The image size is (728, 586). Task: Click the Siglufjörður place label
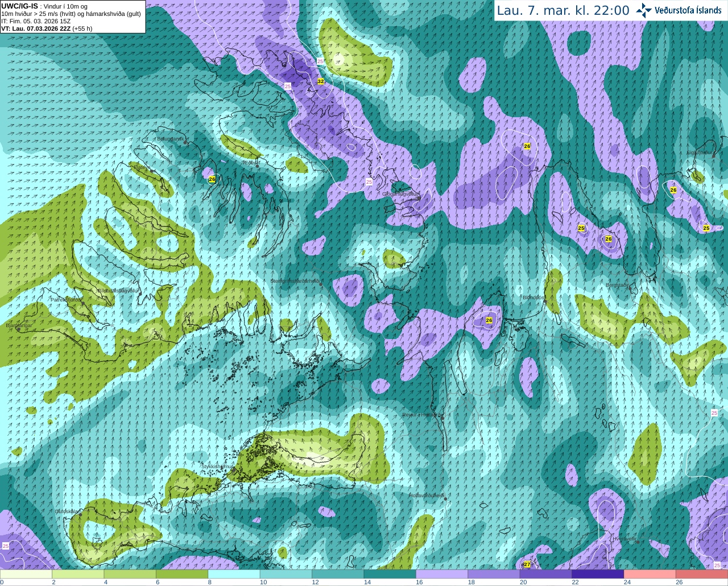(699, 152)
